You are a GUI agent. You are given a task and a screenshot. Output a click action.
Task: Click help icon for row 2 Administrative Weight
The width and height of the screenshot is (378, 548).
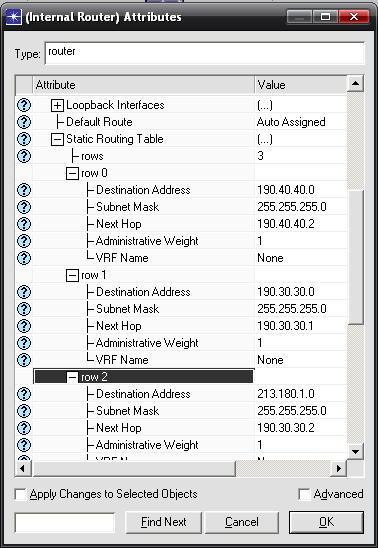click(24, 445)
